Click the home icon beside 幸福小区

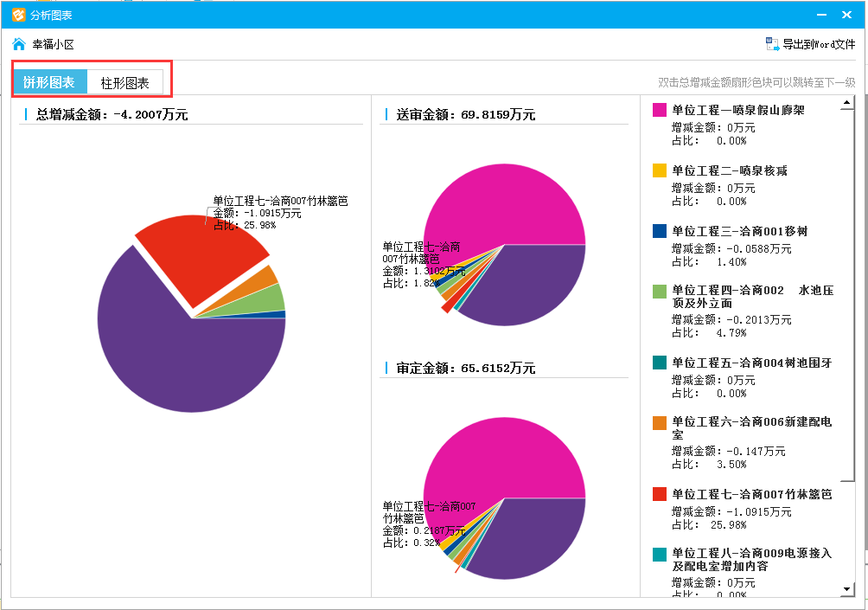19,44
